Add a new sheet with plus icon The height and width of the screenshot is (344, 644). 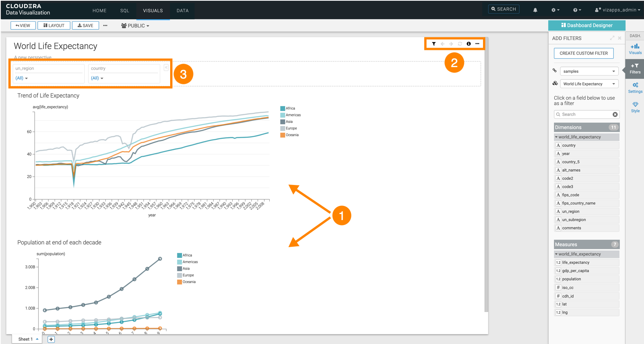click(x=51, y=339)
